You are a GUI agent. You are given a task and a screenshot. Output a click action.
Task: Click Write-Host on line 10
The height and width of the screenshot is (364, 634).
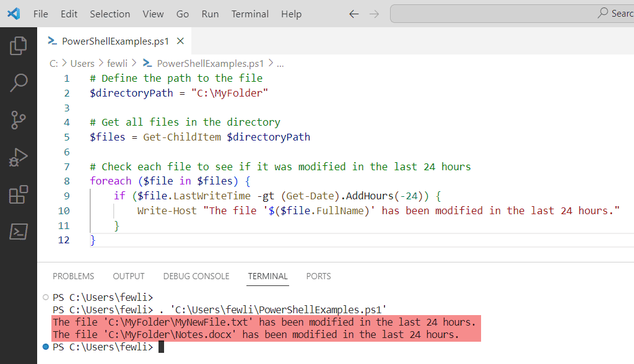[167, 210]
